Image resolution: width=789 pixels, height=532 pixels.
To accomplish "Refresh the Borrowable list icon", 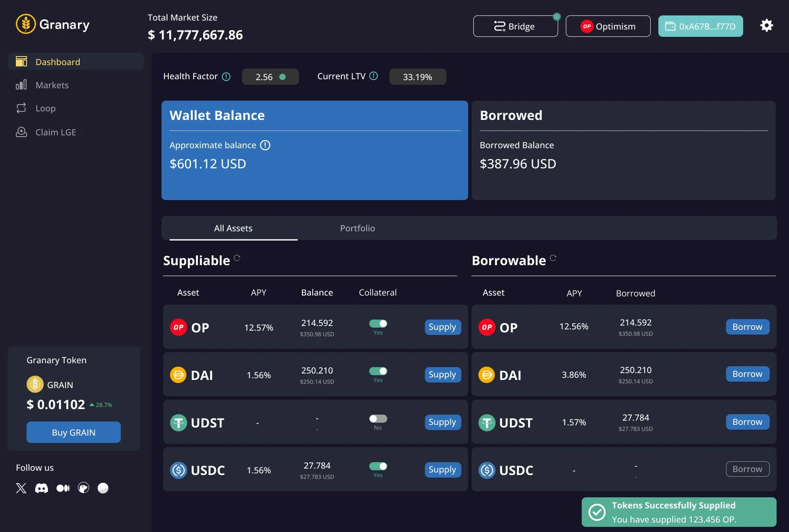I will click(x=553, y=258).
